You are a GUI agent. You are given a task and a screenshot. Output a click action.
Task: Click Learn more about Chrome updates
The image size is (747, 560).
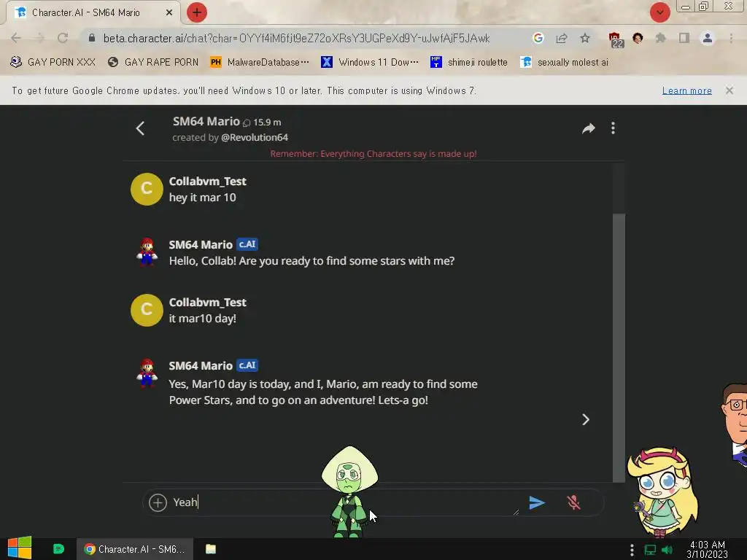(x=686, y=90)
